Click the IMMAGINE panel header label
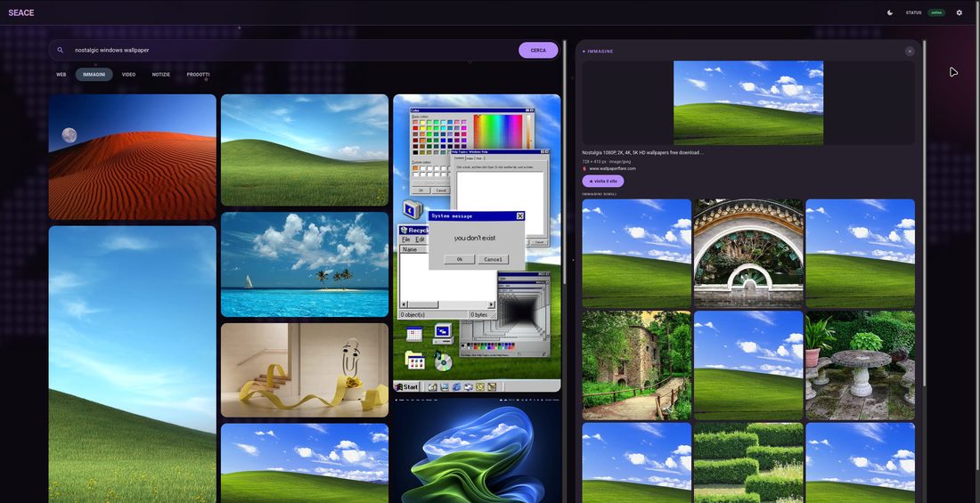 coord(598,52)
